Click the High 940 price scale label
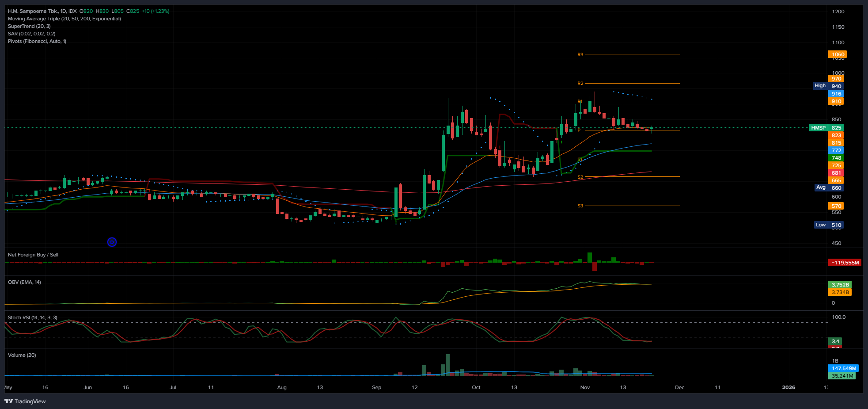The height and width of the screenshot is (409, 868). point(828,86)
